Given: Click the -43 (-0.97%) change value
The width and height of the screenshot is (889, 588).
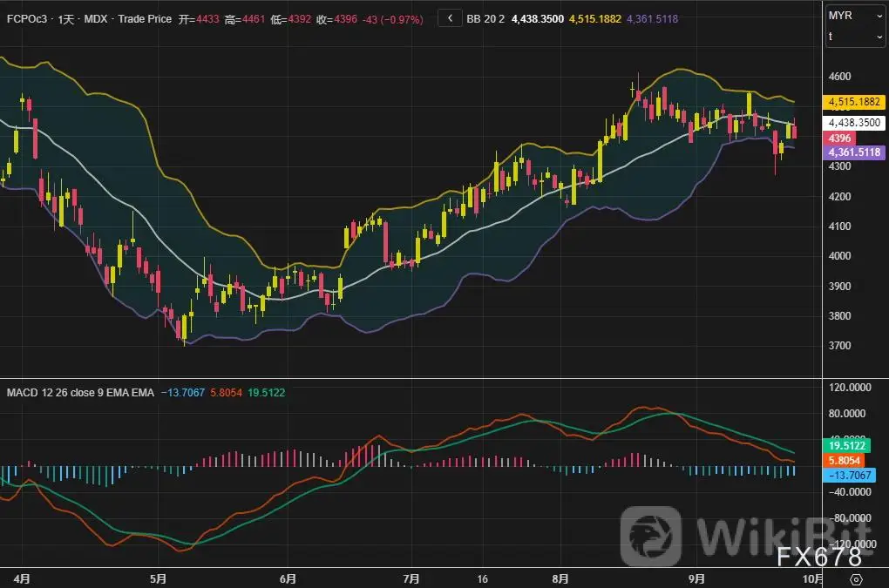Looking at the screenshot, I should (393, 19).
